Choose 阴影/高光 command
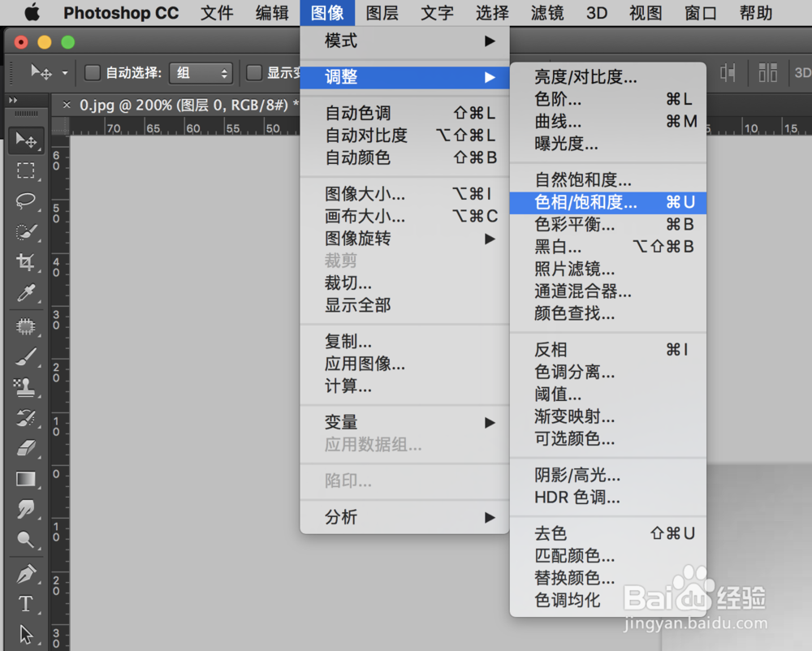 (x=608, y=475)
